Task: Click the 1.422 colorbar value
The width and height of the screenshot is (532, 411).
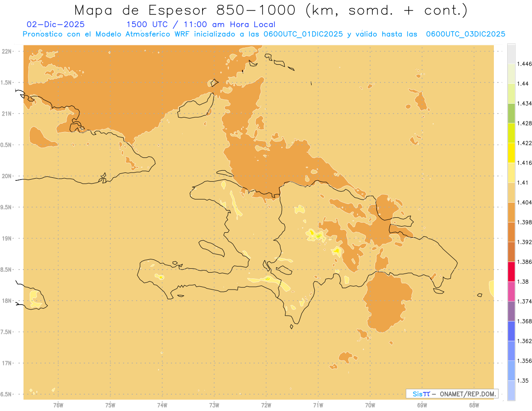Action: [524, 143]
